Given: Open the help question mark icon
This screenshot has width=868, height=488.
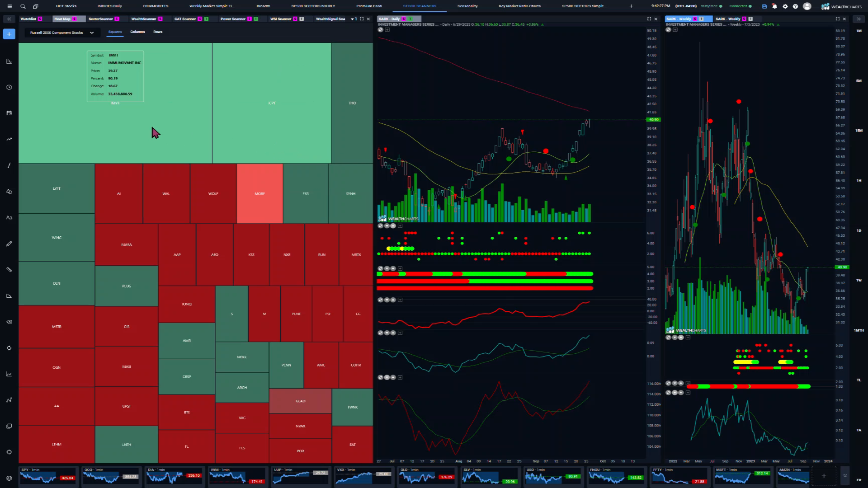Looking at the screenshot, I should pos(796,6).
